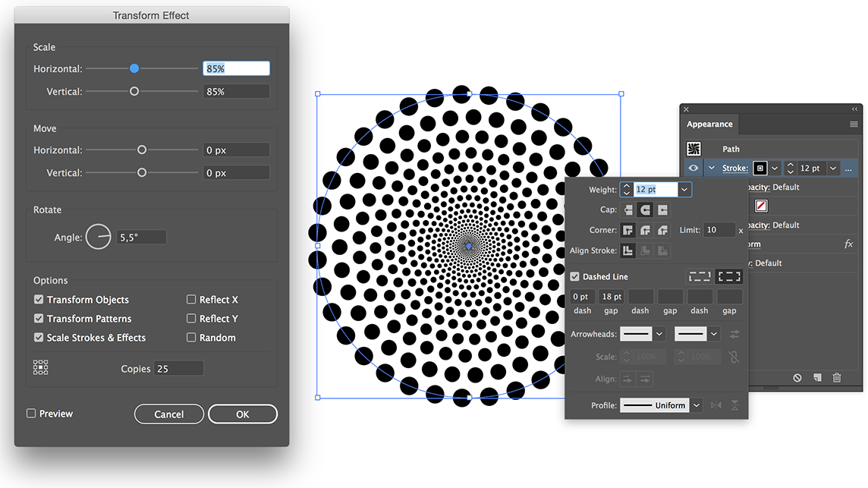The image size is (868, 488).
Task: Choose the Bevel Join corner style
Action: tap(662, 230)
